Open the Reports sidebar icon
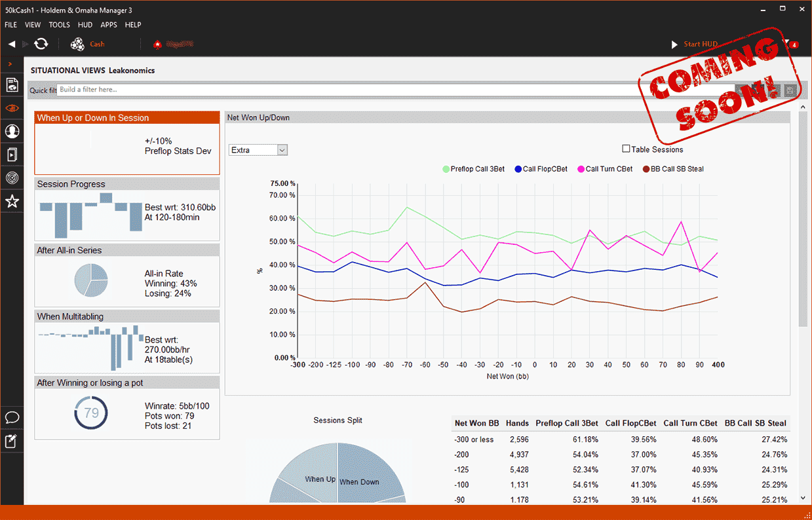The width and height of the screenshot is (812, 520). click(x=12, y=84)
